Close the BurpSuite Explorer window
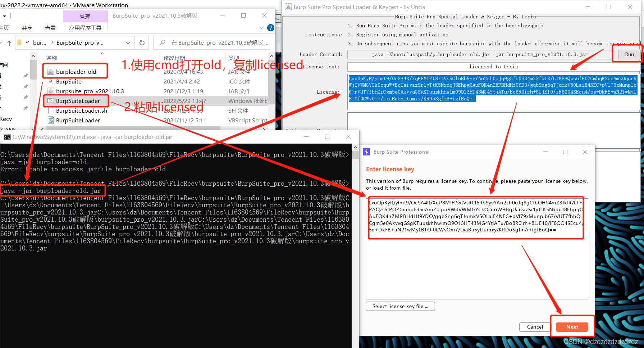This screenshot has height=348, width=644. click(x=265, y=15)
